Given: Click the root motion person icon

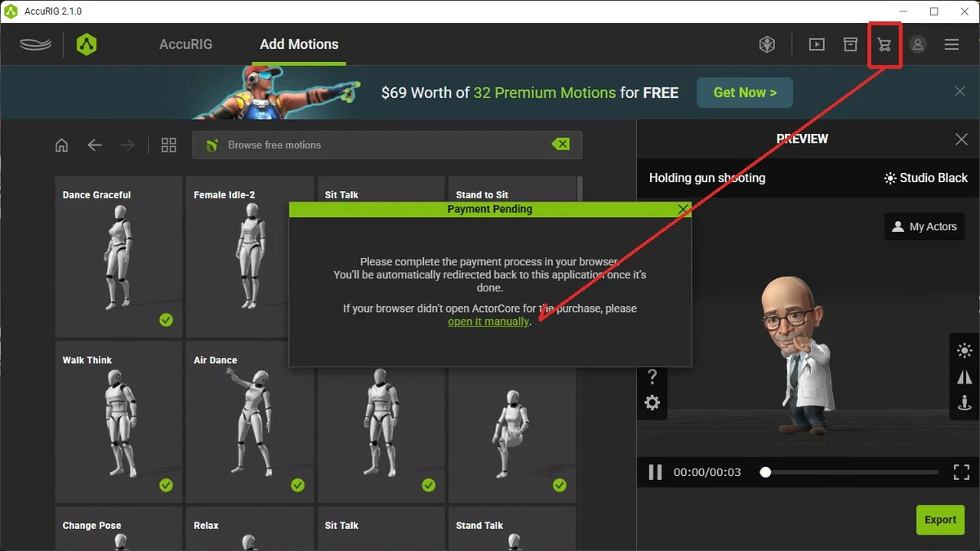Looking at the screenshot, I should click(x=964, y=402).
